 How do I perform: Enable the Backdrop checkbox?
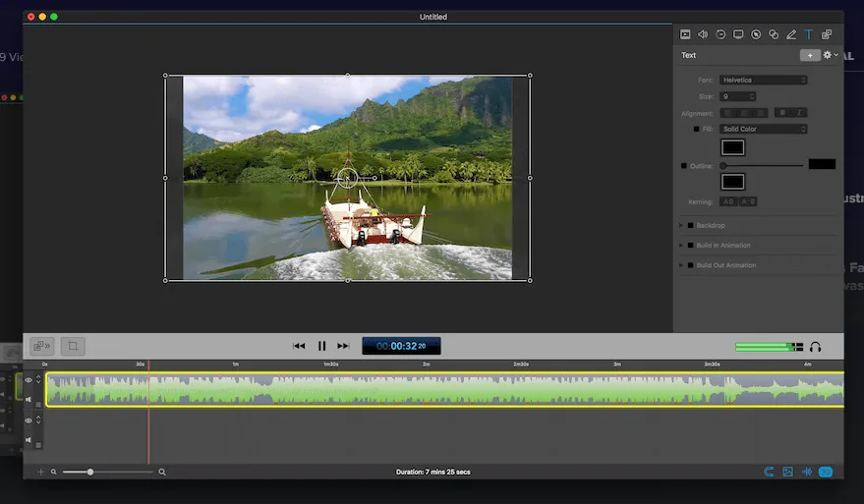tap(690, 225)
